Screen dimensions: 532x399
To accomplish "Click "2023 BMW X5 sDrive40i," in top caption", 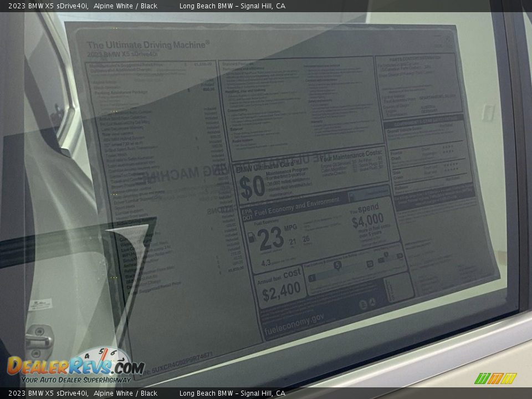I will 48,6.
